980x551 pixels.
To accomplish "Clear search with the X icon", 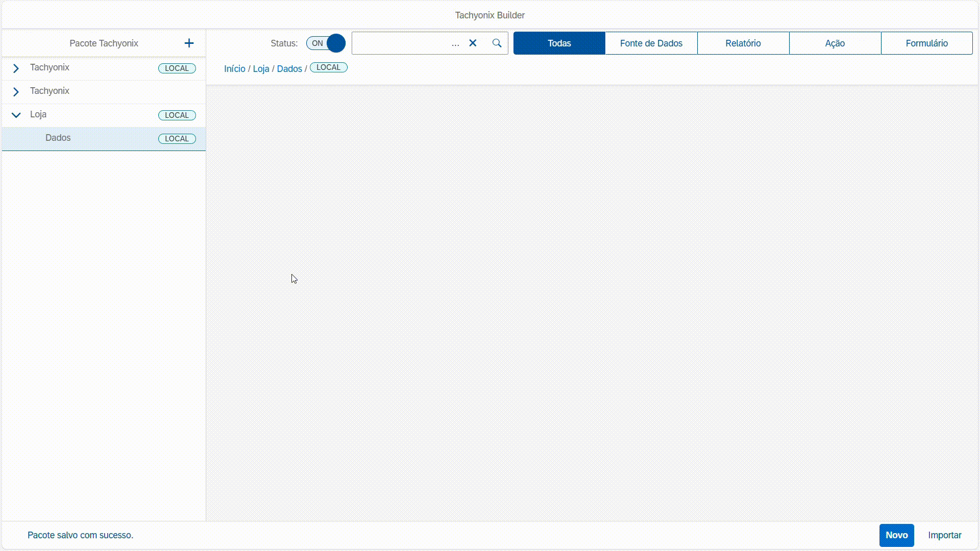I will click(473, 43).
